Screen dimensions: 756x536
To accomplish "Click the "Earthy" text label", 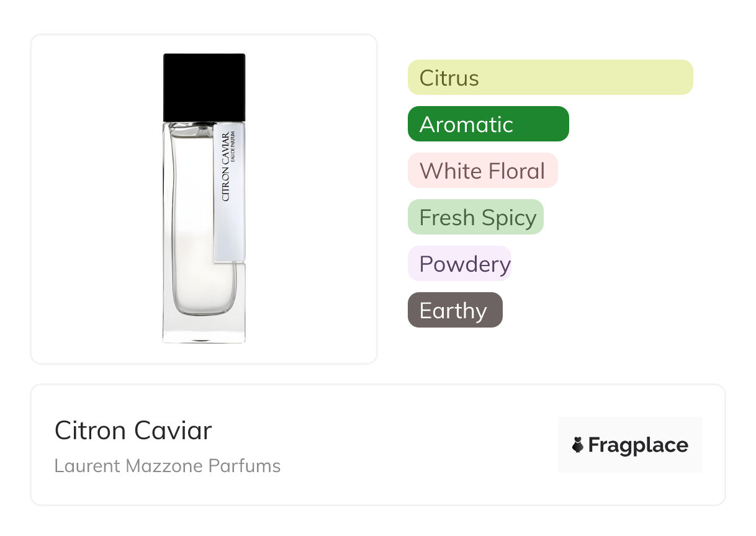I will [453, 311].
